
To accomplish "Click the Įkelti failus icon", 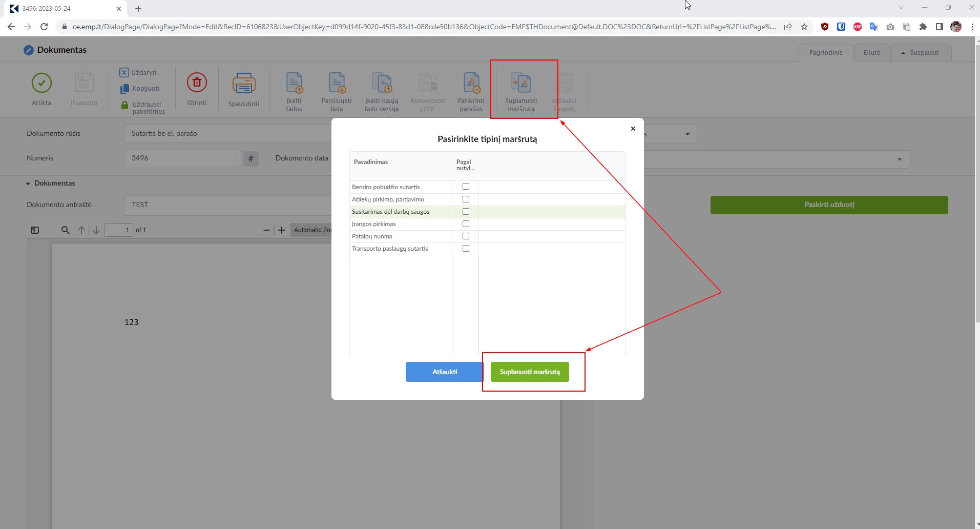I will tap(294, 83).
